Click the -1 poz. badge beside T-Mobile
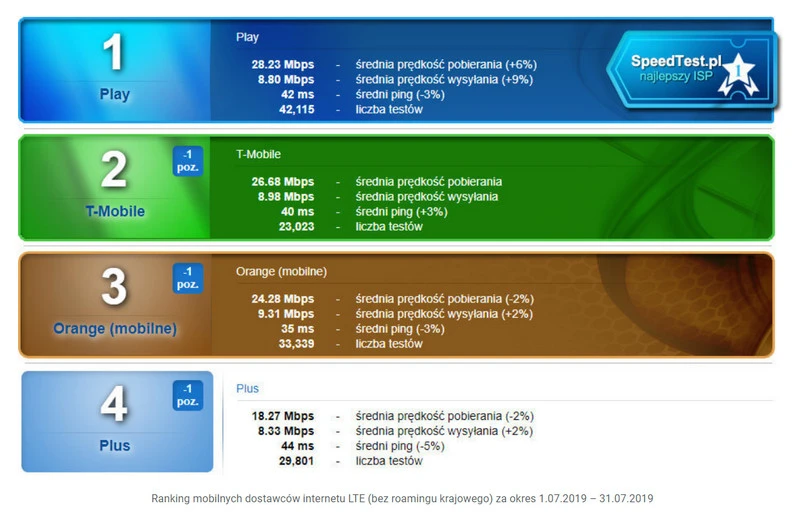Image resolution: width=800 pixels, height=521 pixels. 187,161
